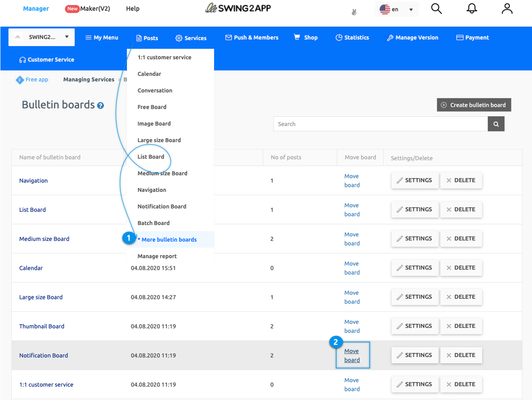The width and height of the screenshot is (532, 400).
Task: Click the Statistics pie chart icon
Action: click(339, 38)
